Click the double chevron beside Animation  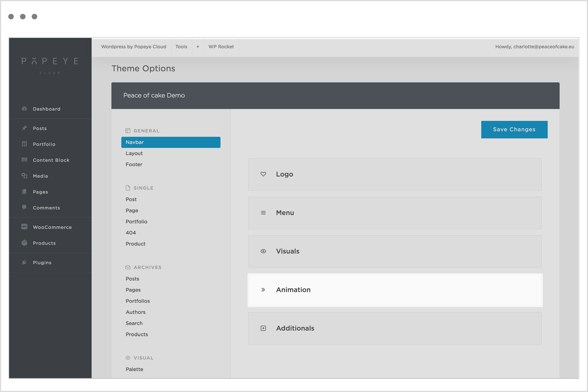point(263,290)
